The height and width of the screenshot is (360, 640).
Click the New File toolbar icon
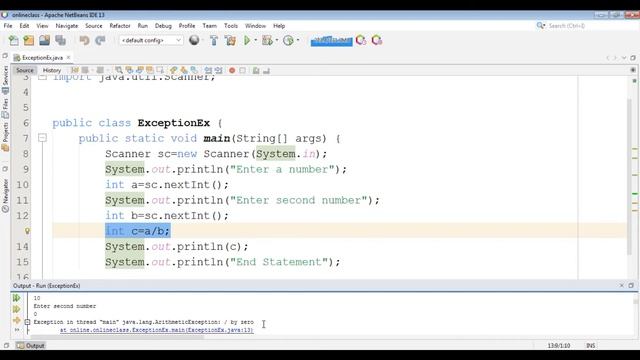13,40
